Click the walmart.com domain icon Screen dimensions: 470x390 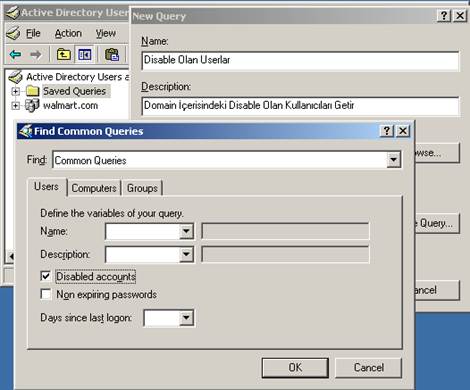click(x=32, y=106)
